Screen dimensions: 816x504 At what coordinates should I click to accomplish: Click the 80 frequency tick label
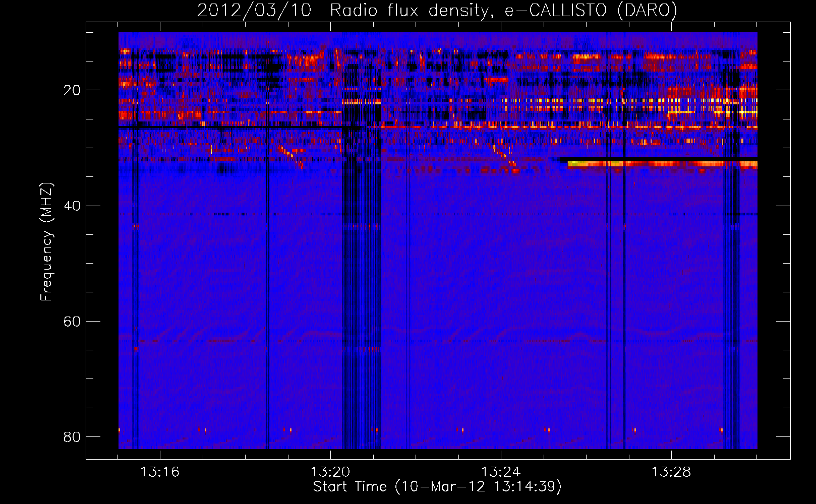pos(72,437)
